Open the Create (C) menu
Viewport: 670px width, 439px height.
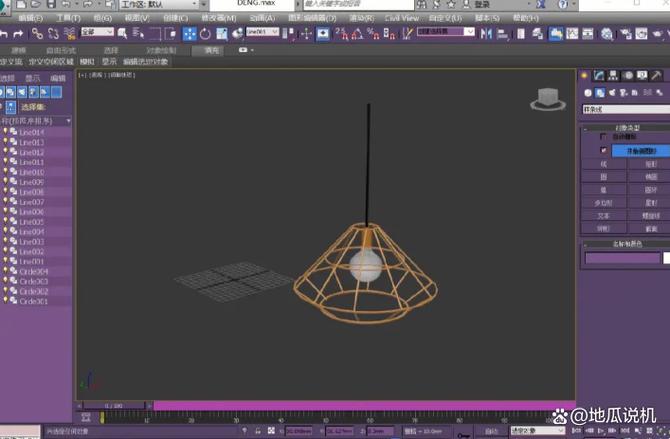[x=176, y=18]
